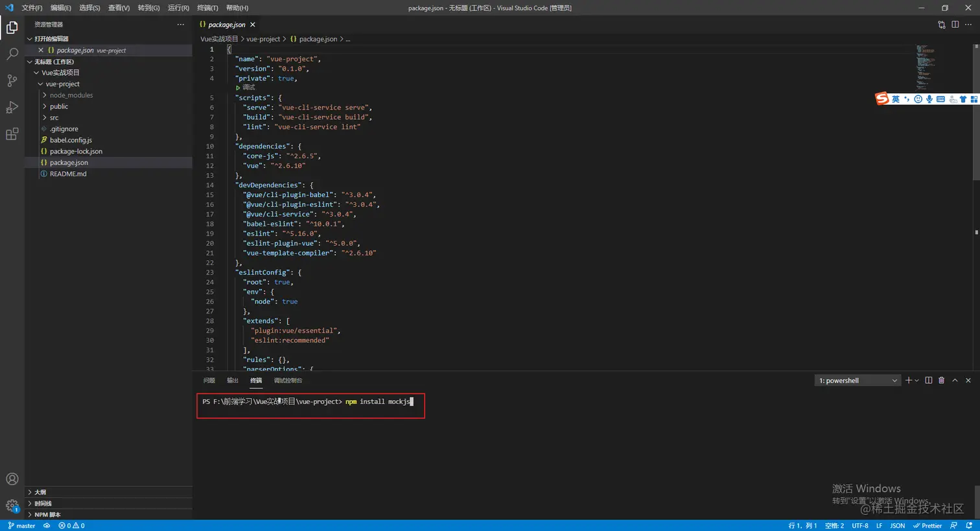Close package.json in open editors list
Image resolution: width=980 pixels, height=531 pixels.
pos(41,50)
